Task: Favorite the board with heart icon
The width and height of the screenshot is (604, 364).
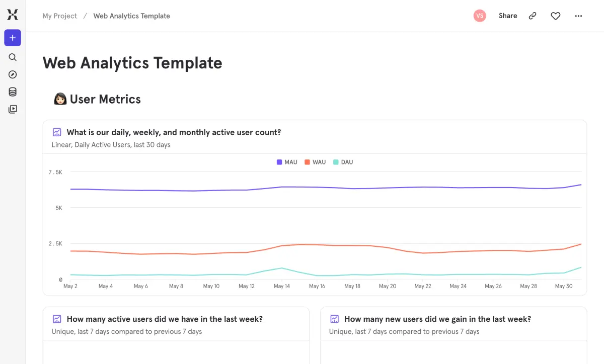Action: coord(555,16)
